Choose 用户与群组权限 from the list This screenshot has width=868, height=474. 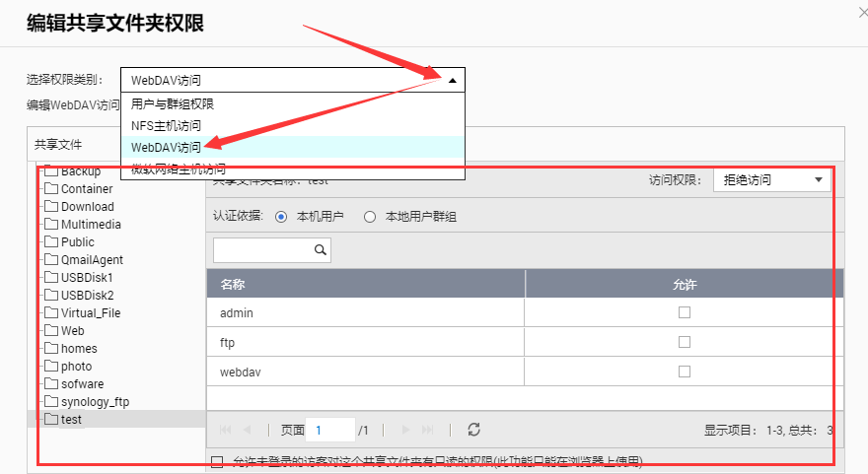293,104
